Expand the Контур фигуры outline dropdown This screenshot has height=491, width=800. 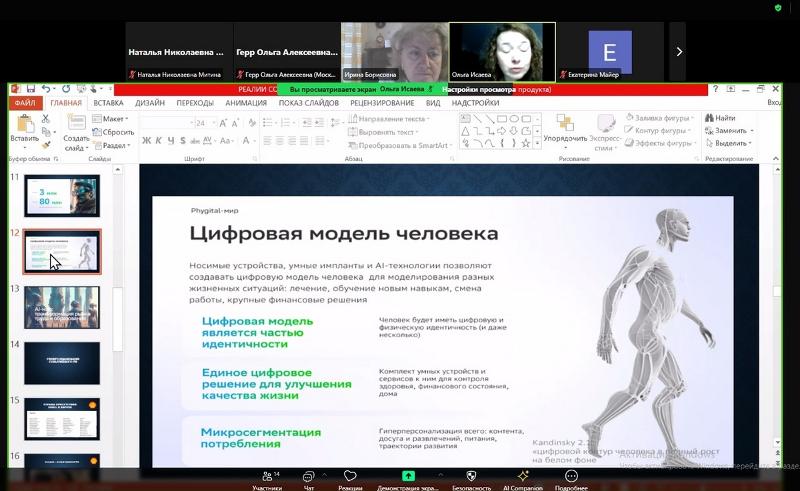point(660,131)
